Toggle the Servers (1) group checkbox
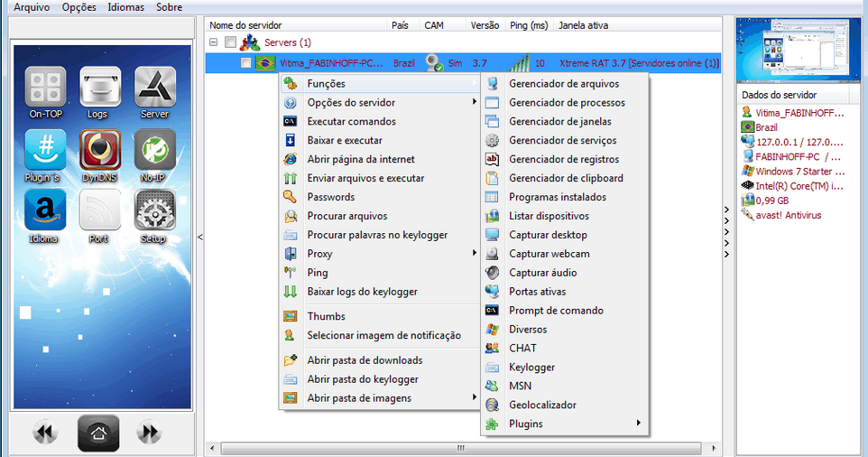The image size is (868, 457). pyautogui.click(x=231, y=42)
